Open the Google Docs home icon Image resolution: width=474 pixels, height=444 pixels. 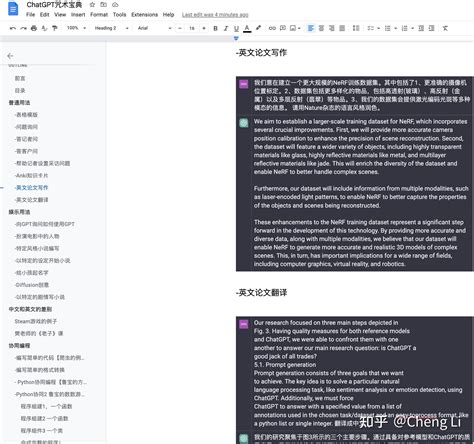pos(13,9)
